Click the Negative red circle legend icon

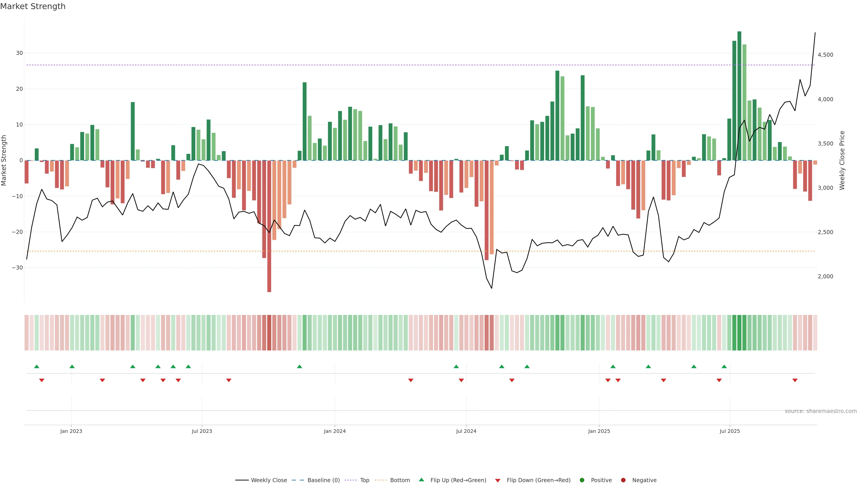point(623,480)
